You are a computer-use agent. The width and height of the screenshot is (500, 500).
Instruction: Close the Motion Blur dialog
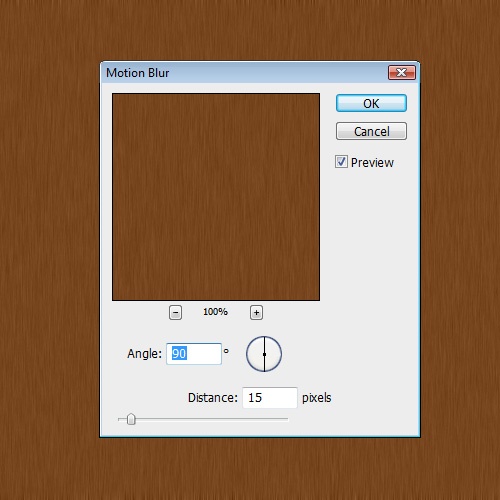[x=402, y=73]
